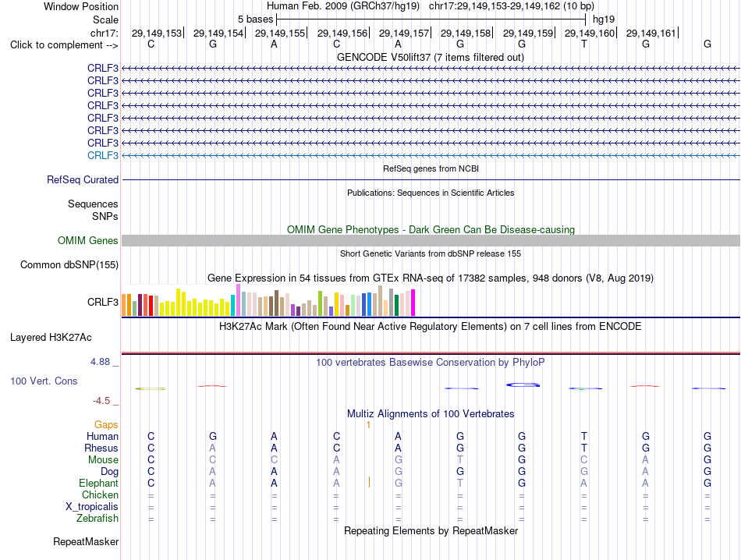The height and width of the screenshot is (560, 741).
Task: Click the red Layered H3K27Ac signal line
Action: pyautogui.click(x=431, y=353)
